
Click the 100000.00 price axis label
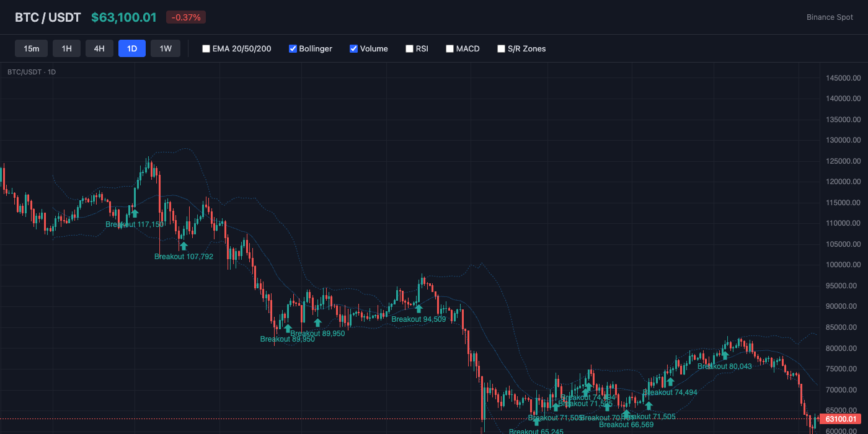point(843,265)
